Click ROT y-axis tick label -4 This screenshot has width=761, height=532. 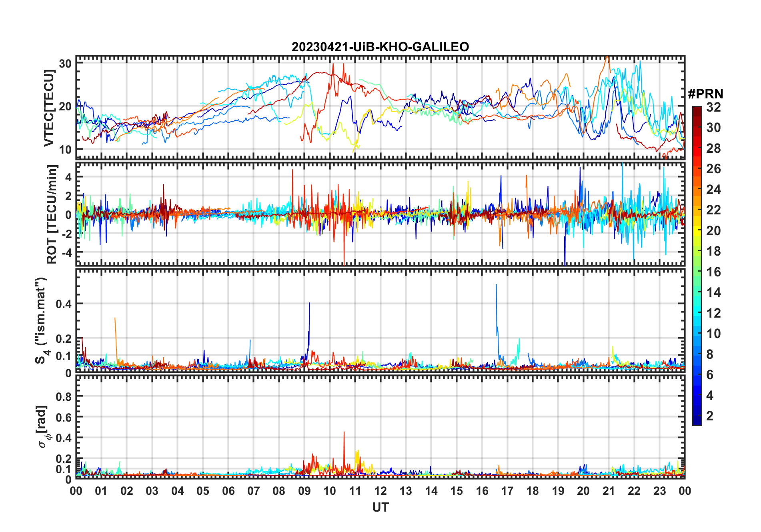pos(66,252)
